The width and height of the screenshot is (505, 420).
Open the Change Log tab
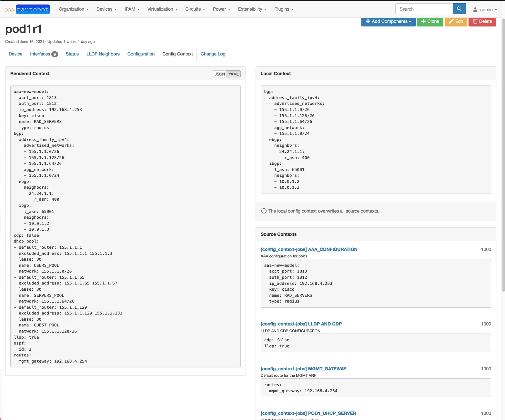[213, 54]
